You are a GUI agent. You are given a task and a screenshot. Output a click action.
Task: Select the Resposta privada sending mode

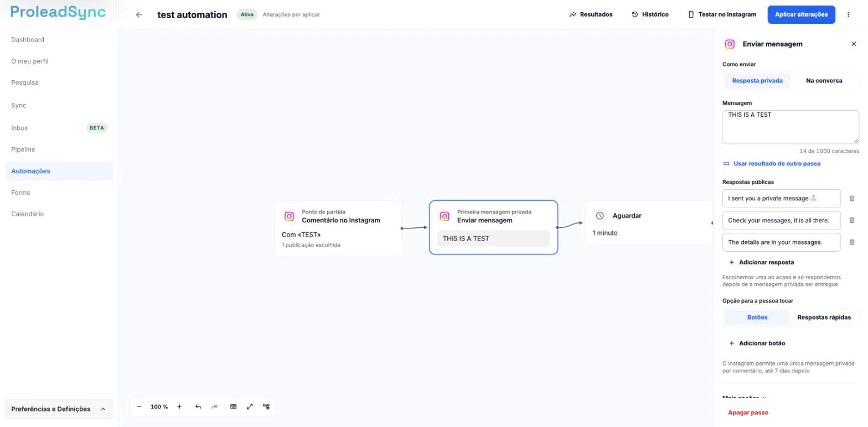pyautogui.click(x=757, y=81)
